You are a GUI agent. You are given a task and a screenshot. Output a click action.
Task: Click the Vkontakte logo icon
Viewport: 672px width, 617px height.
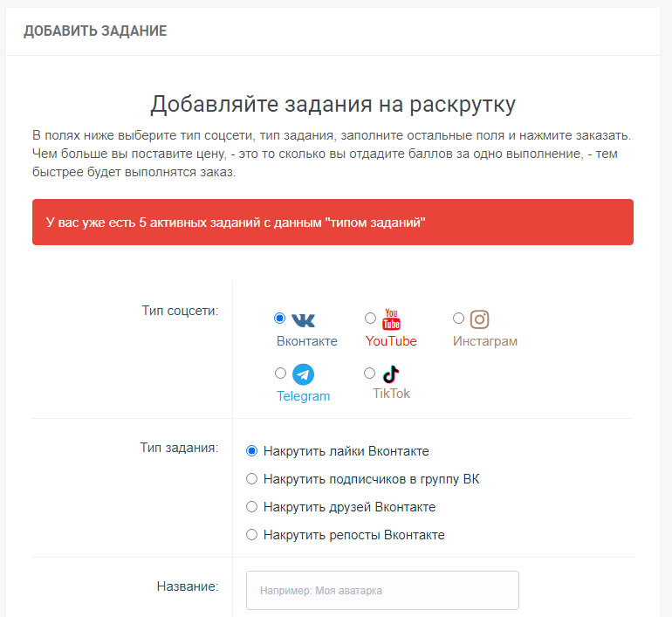(304, 320)
